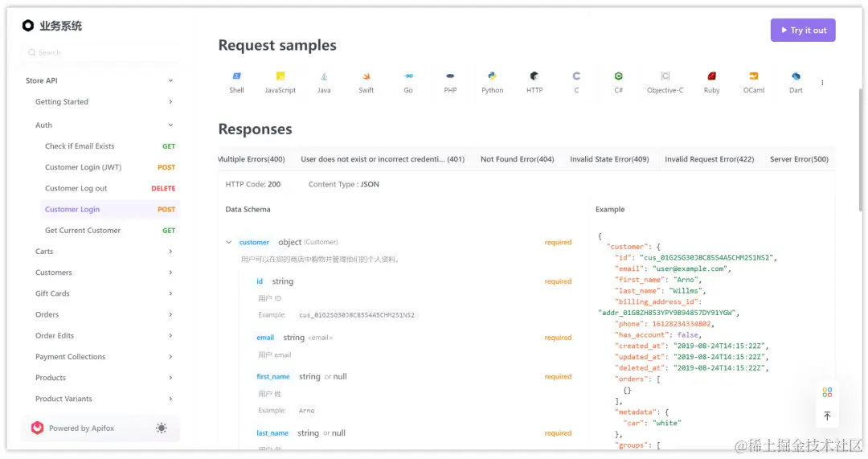Select the C# request sample

[618, 82]
